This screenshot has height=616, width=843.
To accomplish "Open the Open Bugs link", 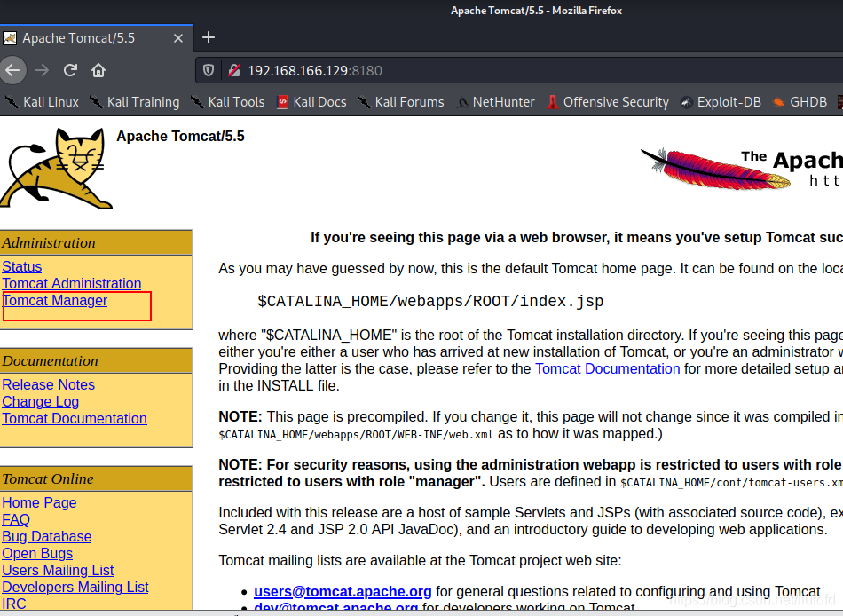I will pyautogui.click(x=37, y=554).
